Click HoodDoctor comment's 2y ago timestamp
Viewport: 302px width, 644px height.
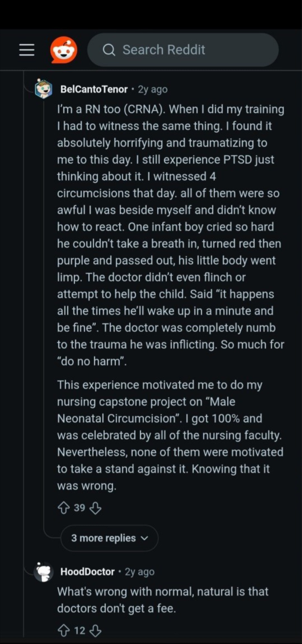140,572
